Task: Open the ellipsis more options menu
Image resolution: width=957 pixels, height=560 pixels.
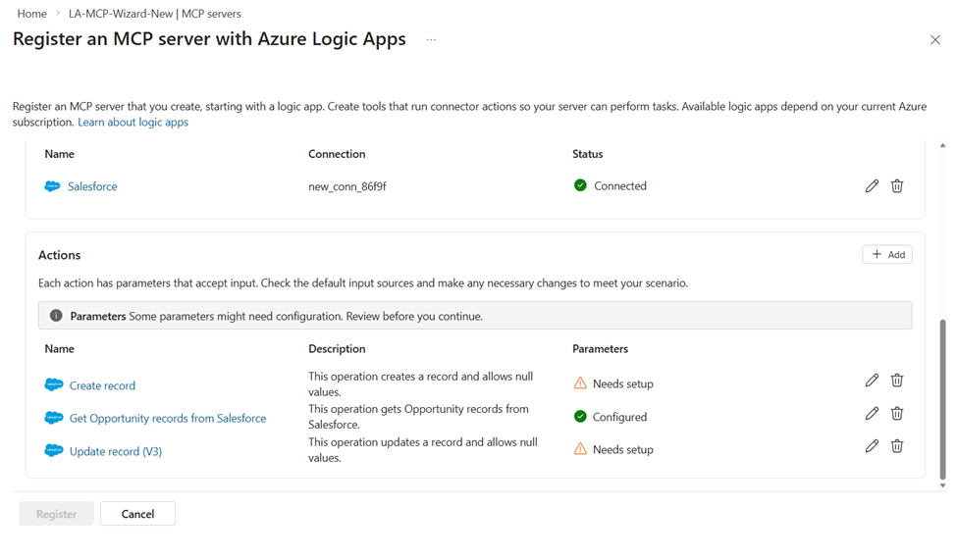Action: click(431, 40)
